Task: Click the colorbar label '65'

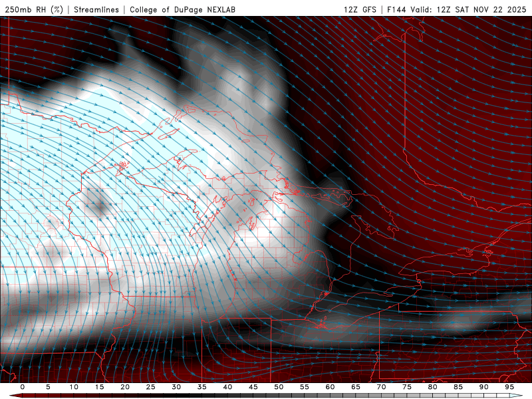Action: [356, 387]
